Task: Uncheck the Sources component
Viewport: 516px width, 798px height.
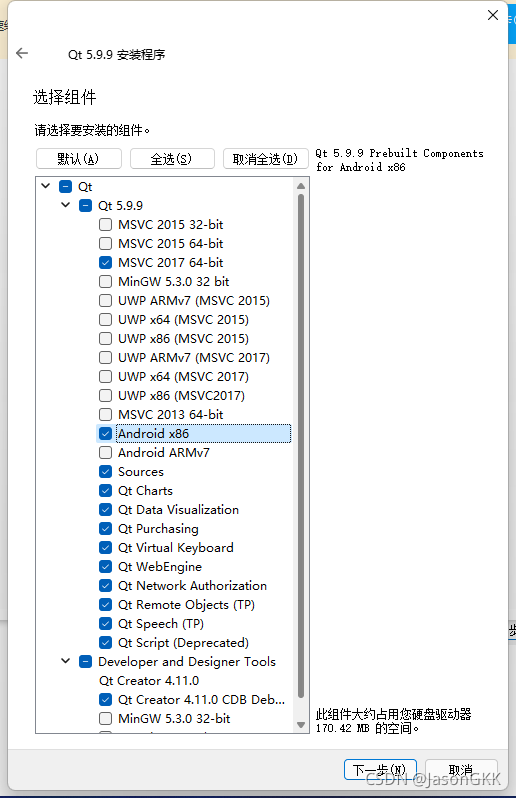Action: (x=105, y=471)
